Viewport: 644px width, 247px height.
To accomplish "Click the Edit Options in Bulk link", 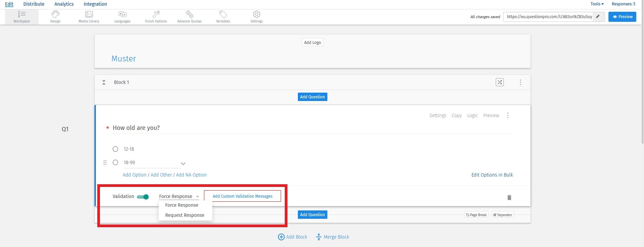I will (x=492, y=175).
